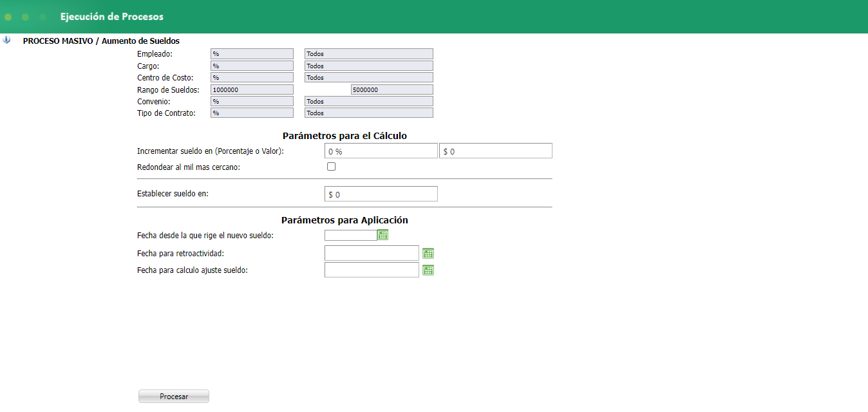This screenshot has height=412, width=868.
Task: Click the Fecha desde la que rige label
Action: (205, 236)
